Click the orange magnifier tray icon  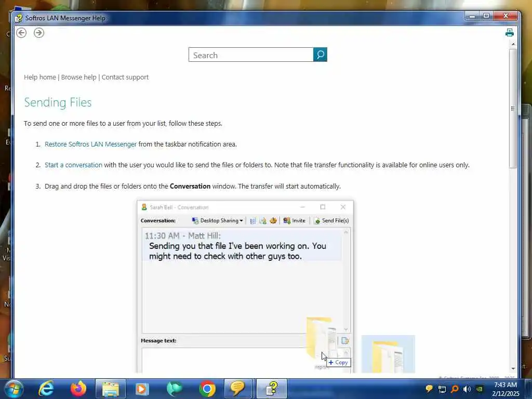click(x=455, y=389)
